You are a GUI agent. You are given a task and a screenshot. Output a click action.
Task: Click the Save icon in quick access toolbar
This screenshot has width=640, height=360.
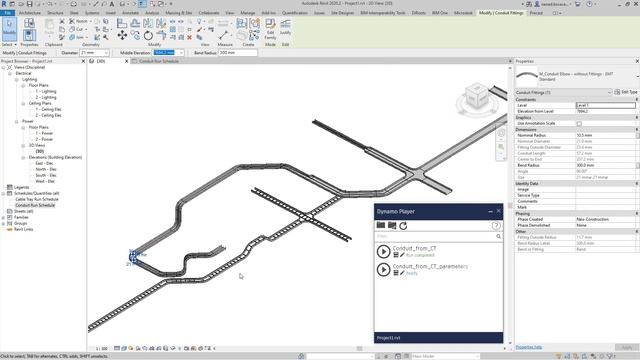[29, 4]
